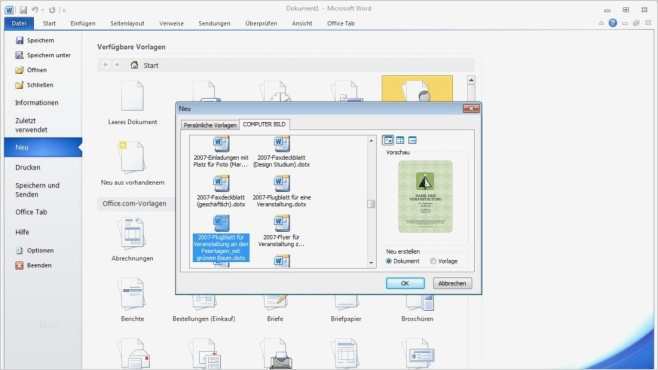Select the Leeres Dokument template
This screenshot has width=658, height=370.
click(x=133, y=103)
